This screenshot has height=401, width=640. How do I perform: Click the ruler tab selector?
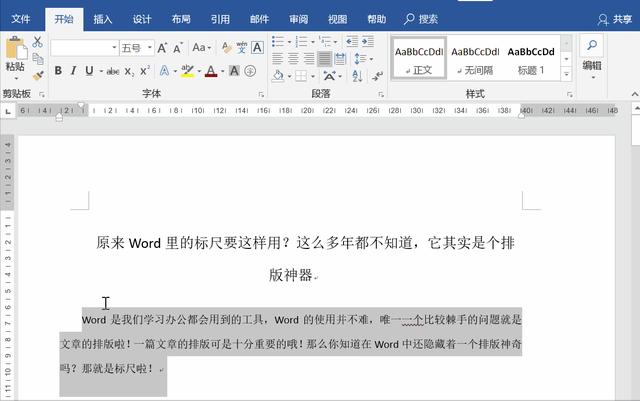coord(8,111)
